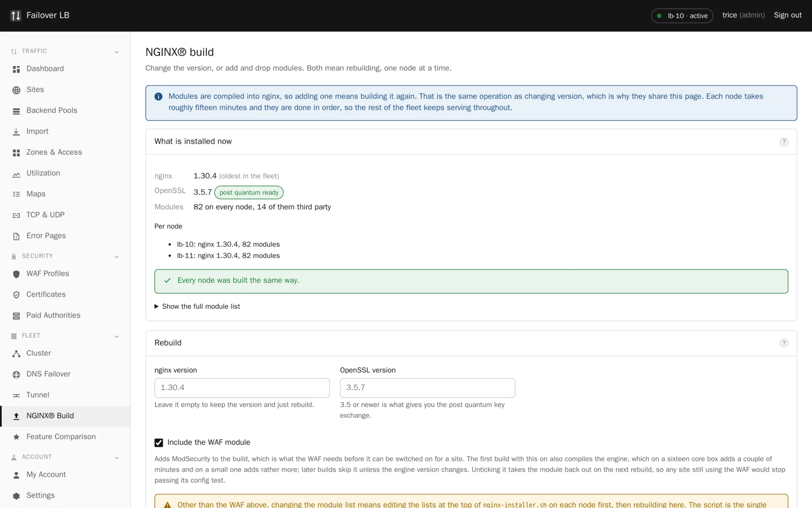Click the DNS Failover globe icon
The image size is (812, 508).
point(16,374)
